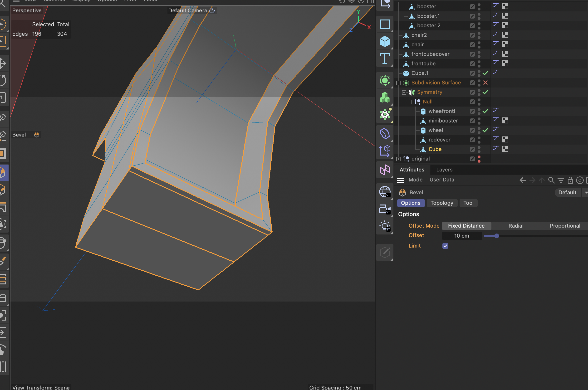Viewport: 588px width, 390px height.
Task: Click the Offset 10 cm input field
Action: click(x=462, y=235)
